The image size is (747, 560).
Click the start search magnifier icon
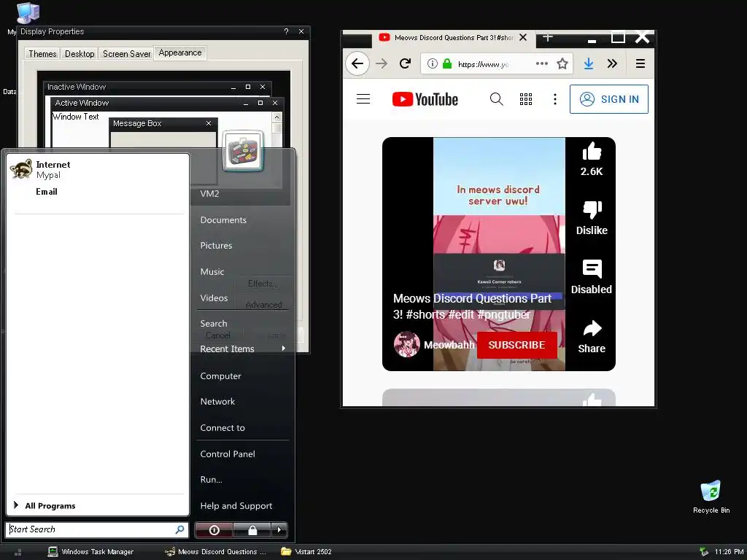click(179, 529)
